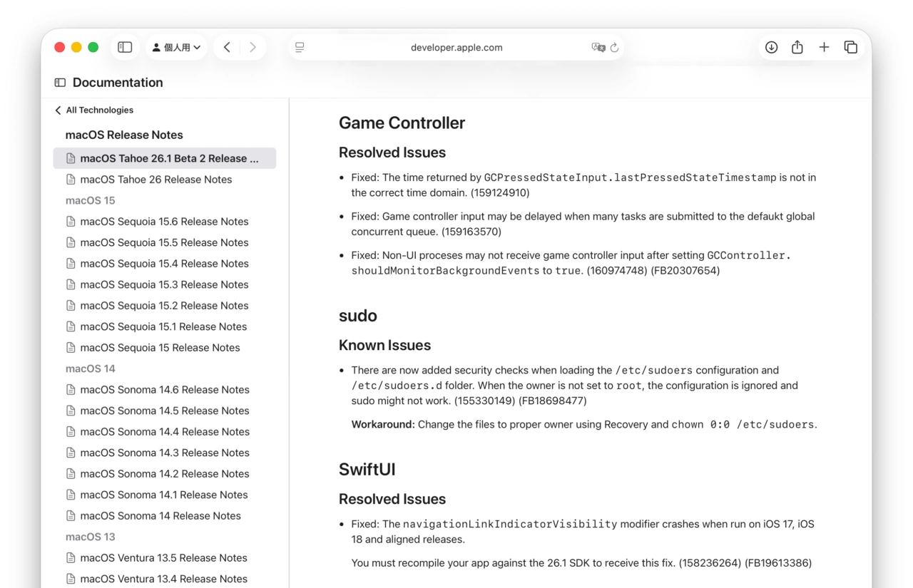This screenshot has width=913, height=588.
Task: Open a new tab
Action: click(x=824, y=46)
